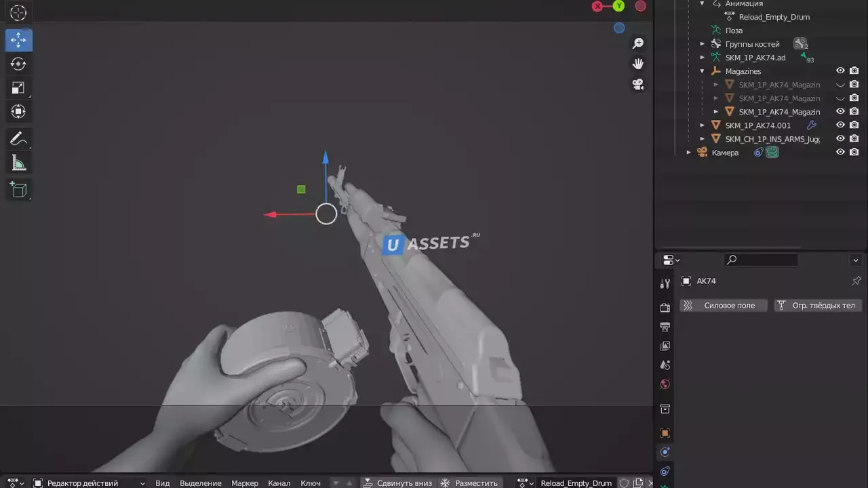This screenshot has height=488, width=868.
Task: Show the first hidden SKM_1P_AK74_Magazin object
Action: (x=840, y=85)
